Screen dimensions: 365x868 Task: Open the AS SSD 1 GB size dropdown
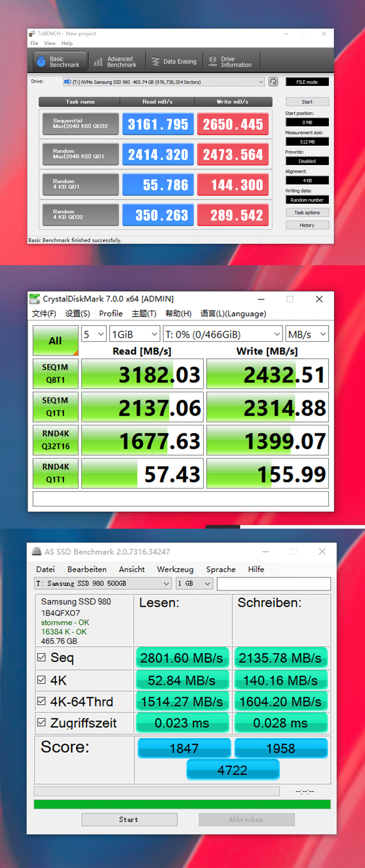pyautogui.click(x=194, y=583)
